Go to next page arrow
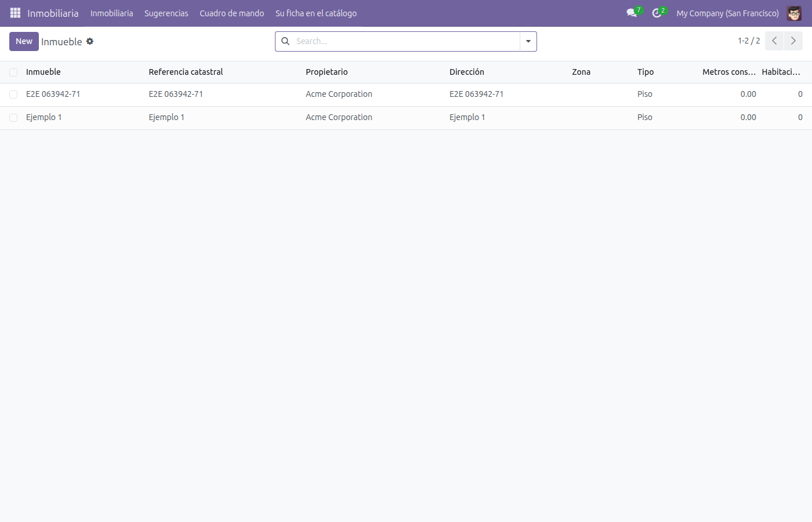Image resolution: width=812 pixels, height=522 pixels. click(x=793, y=41)
